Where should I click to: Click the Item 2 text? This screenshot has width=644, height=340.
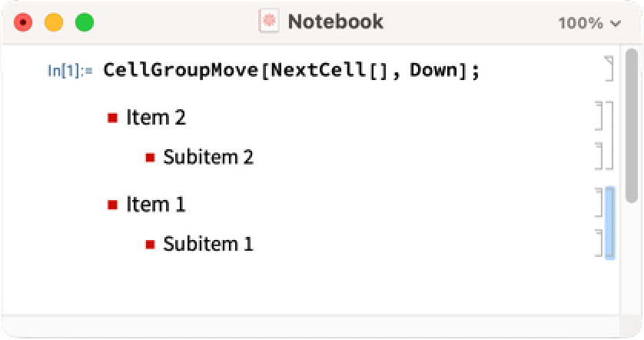point(156,118)
